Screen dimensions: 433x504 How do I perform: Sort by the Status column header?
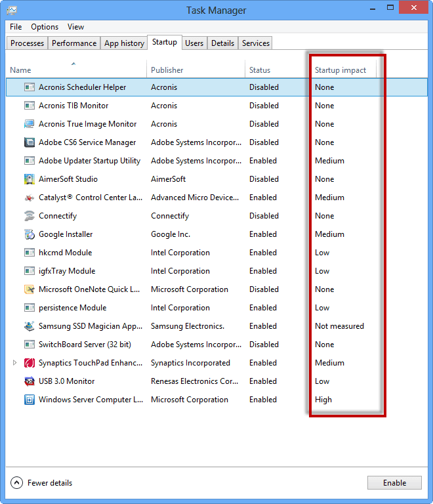click(278, 69)
